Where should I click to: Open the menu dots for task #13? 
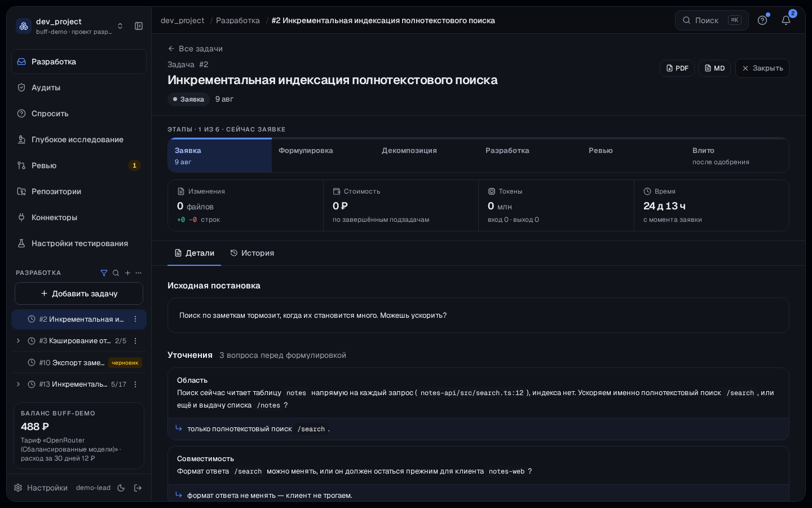[x=135, y=384]
